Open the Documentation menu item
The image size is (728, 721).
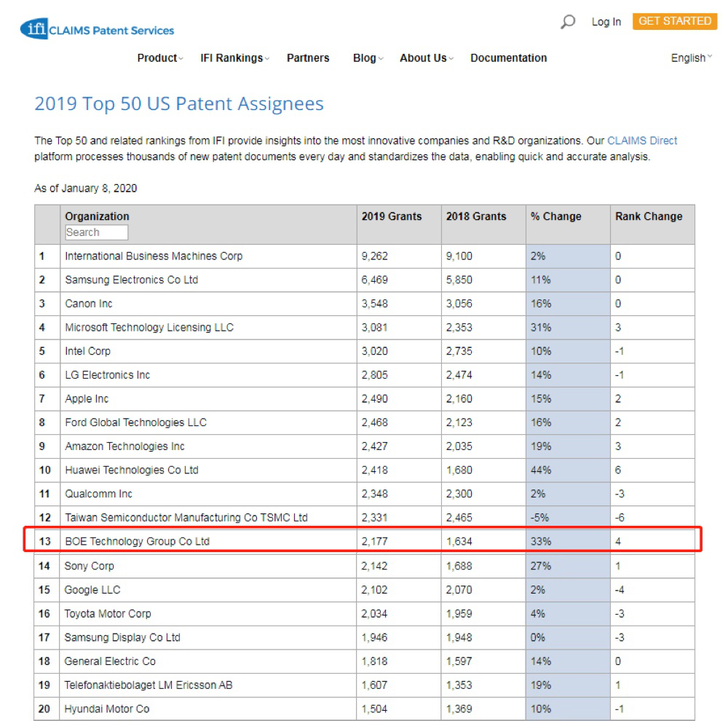click(x=508, y=58)
